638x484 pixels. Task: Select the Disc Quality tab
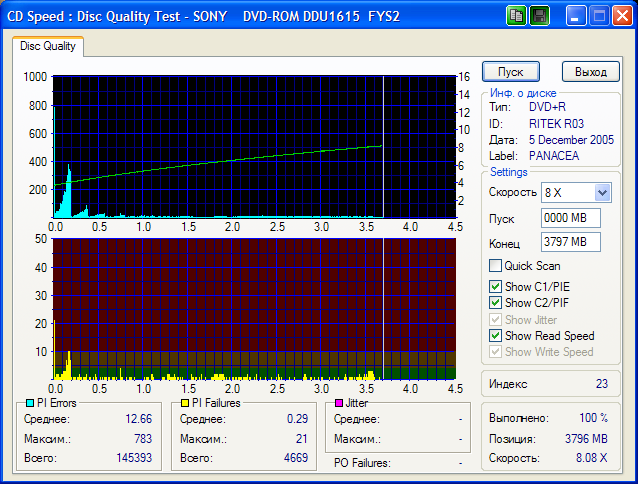tap(48, 46)
